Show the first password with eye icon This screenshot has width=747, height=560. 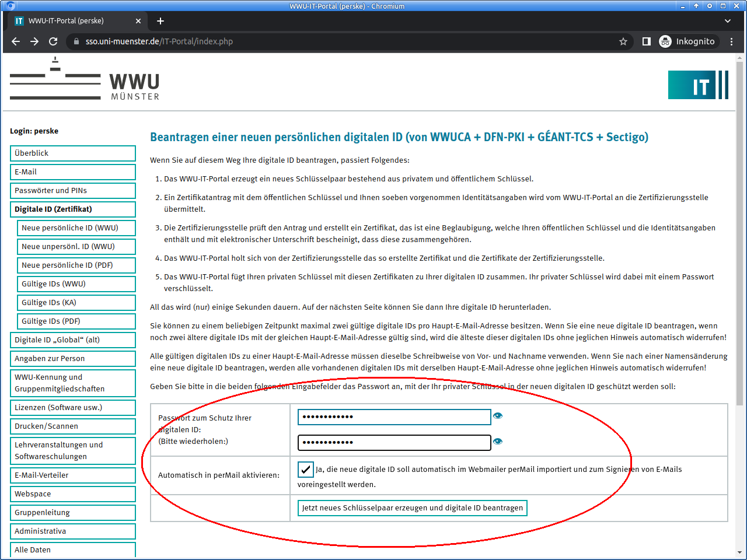[497, 416]
